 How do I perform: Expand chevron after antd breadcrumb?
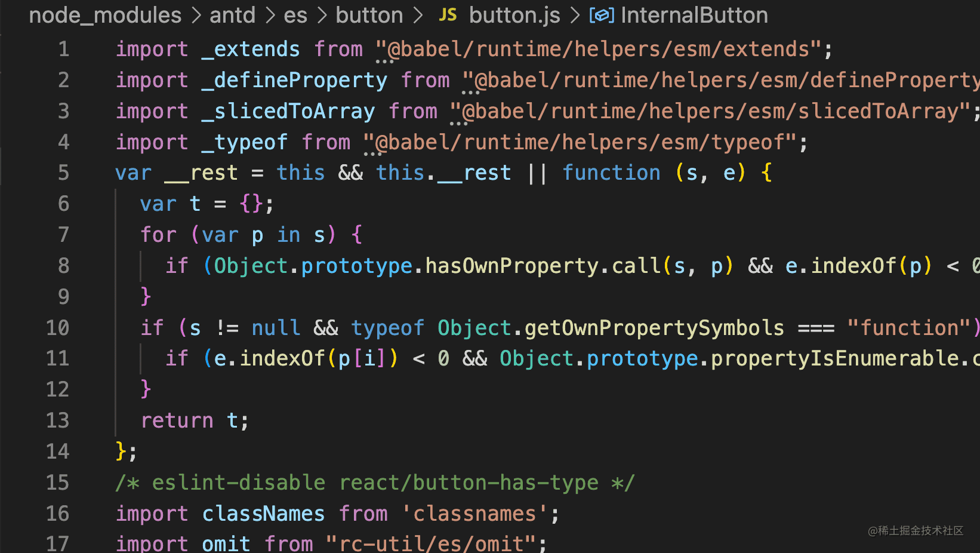270,16
